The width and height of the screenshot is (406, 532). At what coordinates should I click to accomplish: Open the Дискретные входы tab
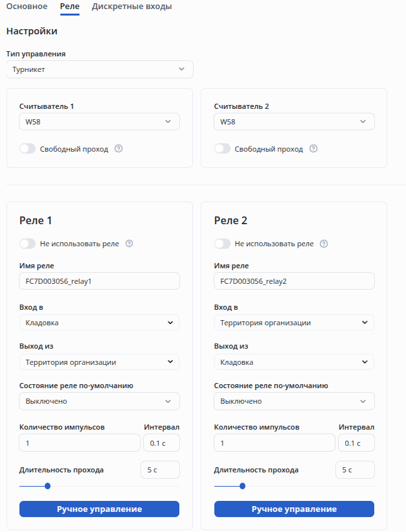pyautogui.click(x=132, y=6)
